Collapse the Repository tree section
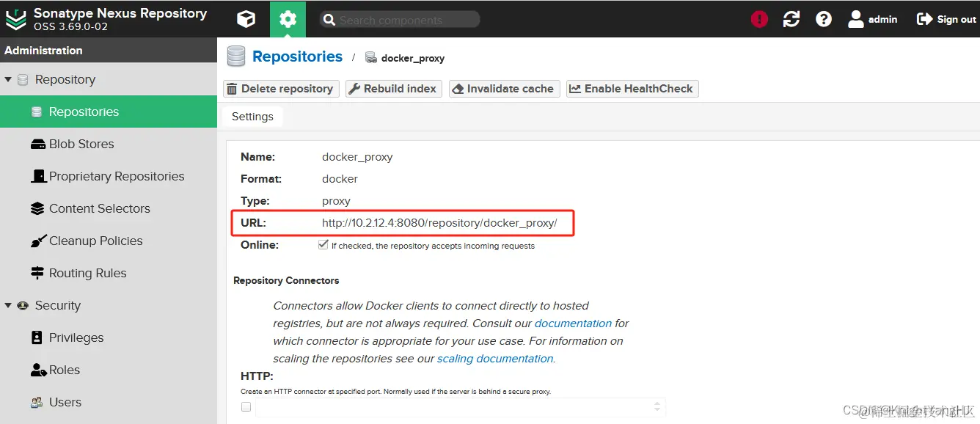 pos(8,80)
